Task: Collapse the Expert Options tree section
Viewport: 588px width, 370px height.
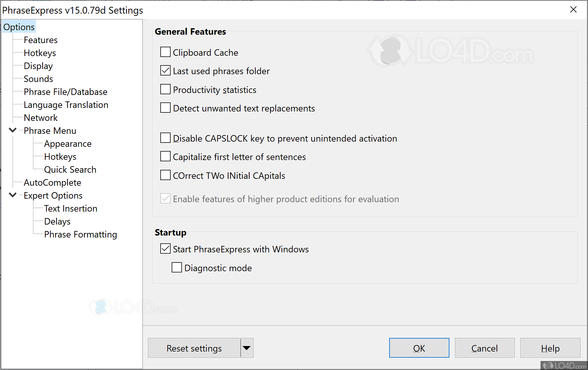Action: (12, 195)
